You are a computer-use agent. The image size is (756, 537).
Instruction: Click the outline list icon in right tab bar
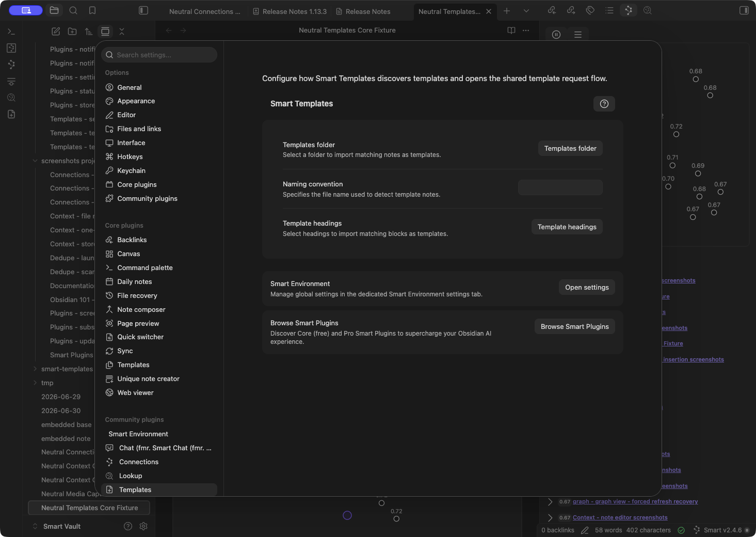[609, 10]
